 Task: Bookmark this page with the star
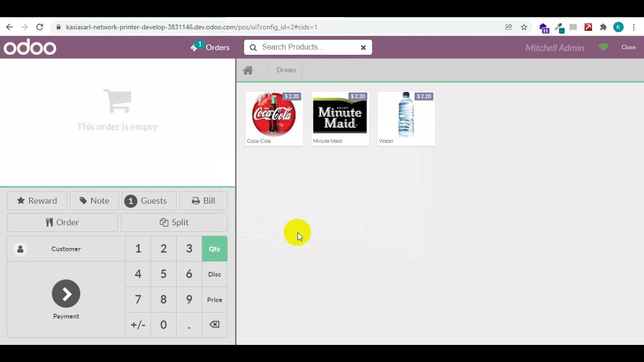524,27
